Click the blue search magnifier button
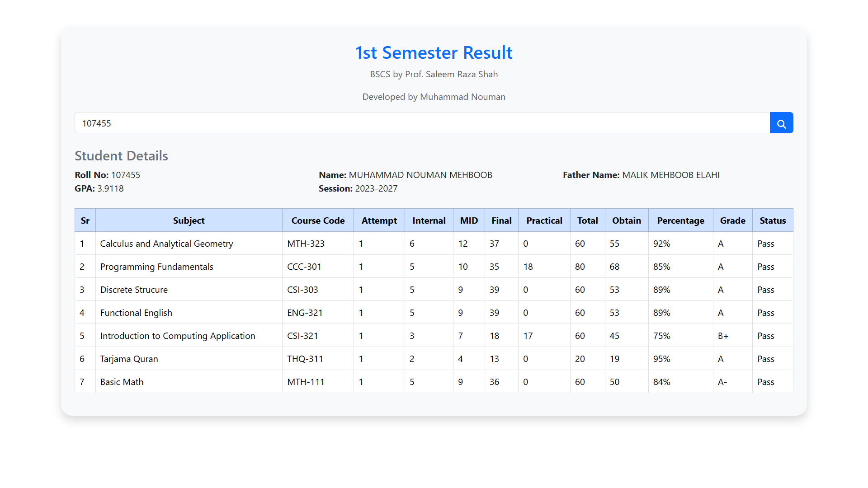This screenshot has height=488, width=868. (781, 123)
